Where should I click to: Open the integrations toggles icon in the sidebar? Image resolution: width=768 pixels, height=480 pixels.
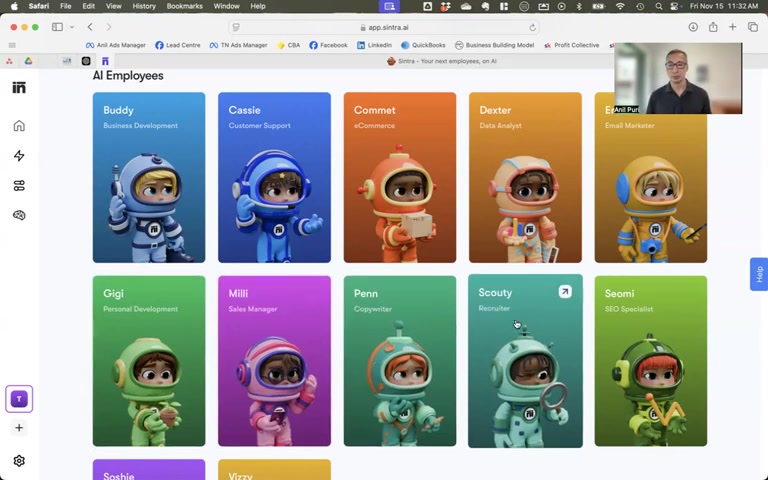coord(19,186)
